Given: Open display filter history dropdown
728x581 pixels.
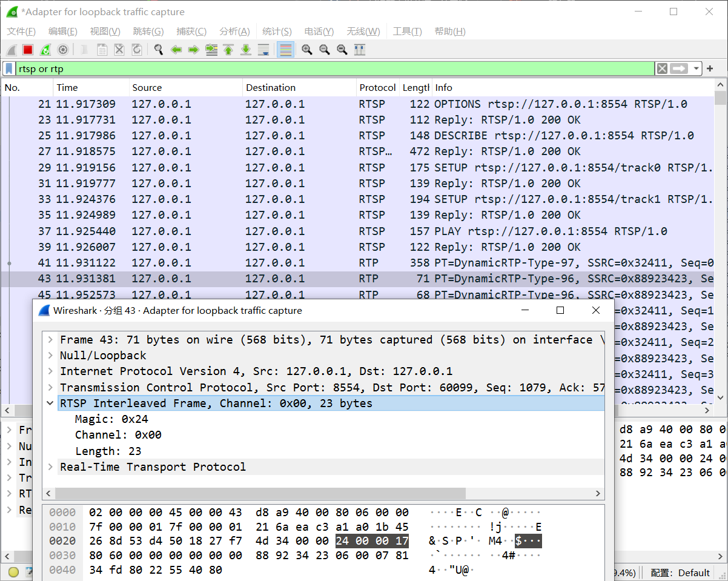Looking at the screenshot, I should pos(697,68).
